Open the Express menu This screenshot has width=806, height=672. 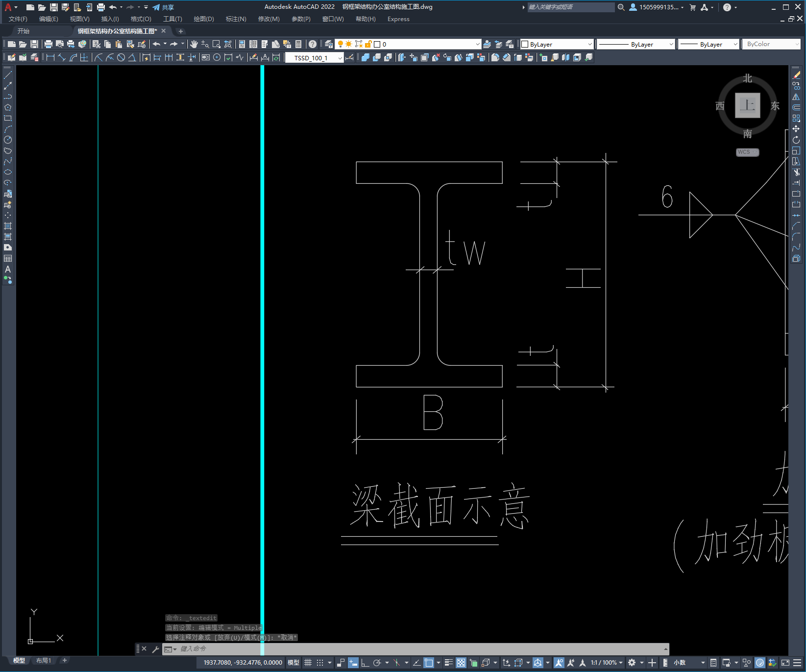tap(398, 19)
